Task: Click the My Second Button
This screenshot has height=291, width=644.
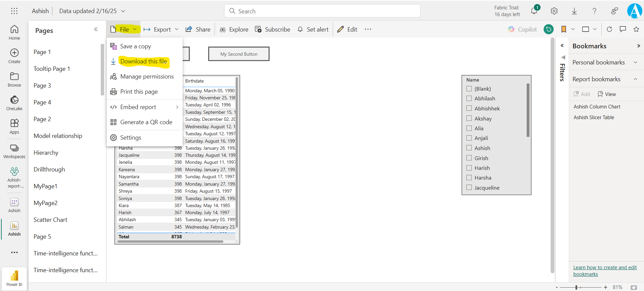Action: (239, 54)
